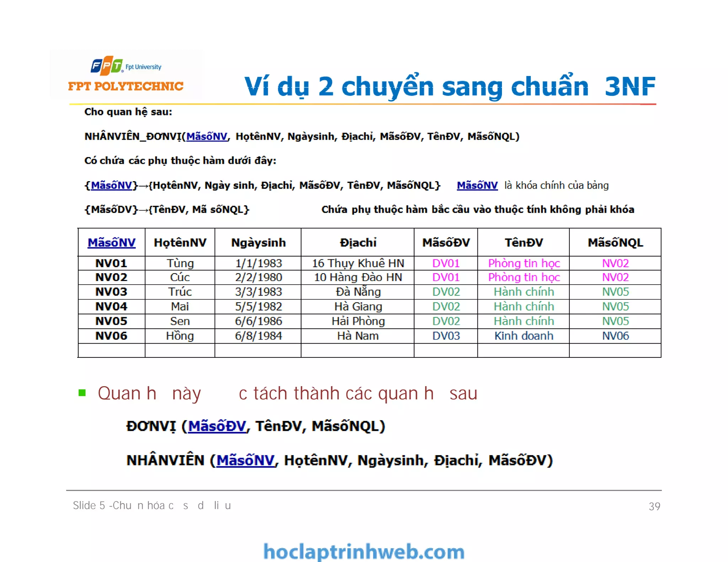Select the Địachỉ column header

point(358,243)
